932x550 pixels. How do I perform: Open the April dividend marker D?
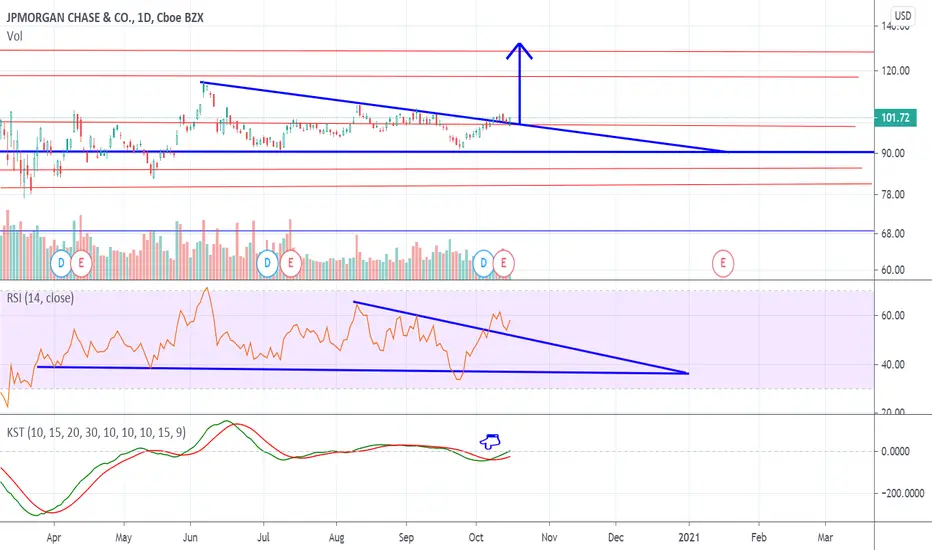[x=61, y=263]
